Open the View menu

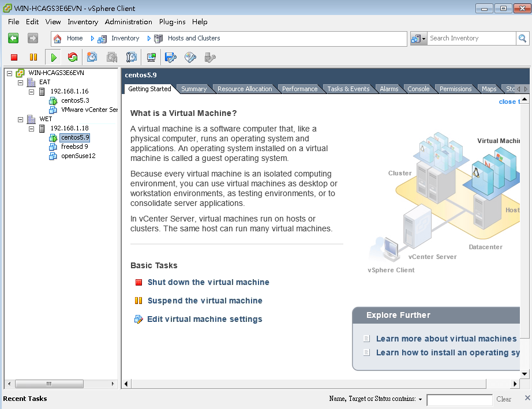click(53, 22)
